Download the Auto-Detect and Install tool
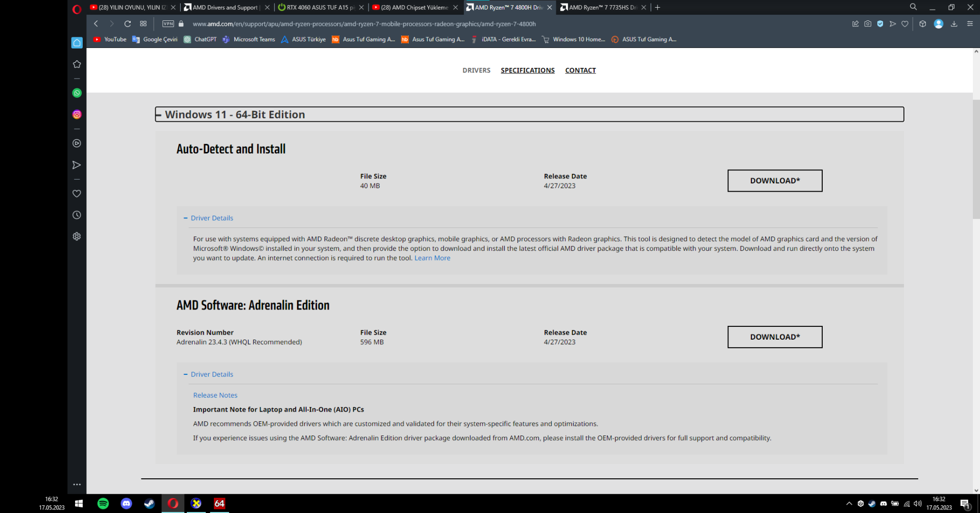Screen dimensions: 980x513 point(775,181)
